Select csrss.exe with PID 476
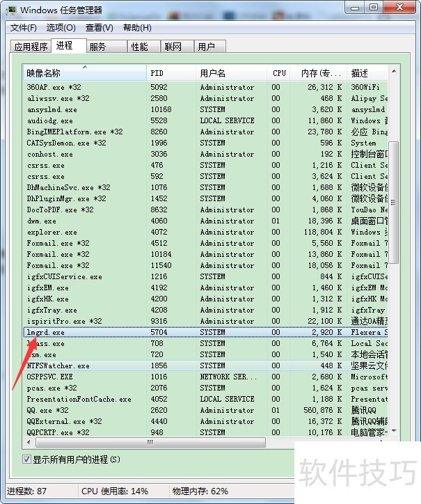The width and height of the screenshot is (421, 504). 205,165
